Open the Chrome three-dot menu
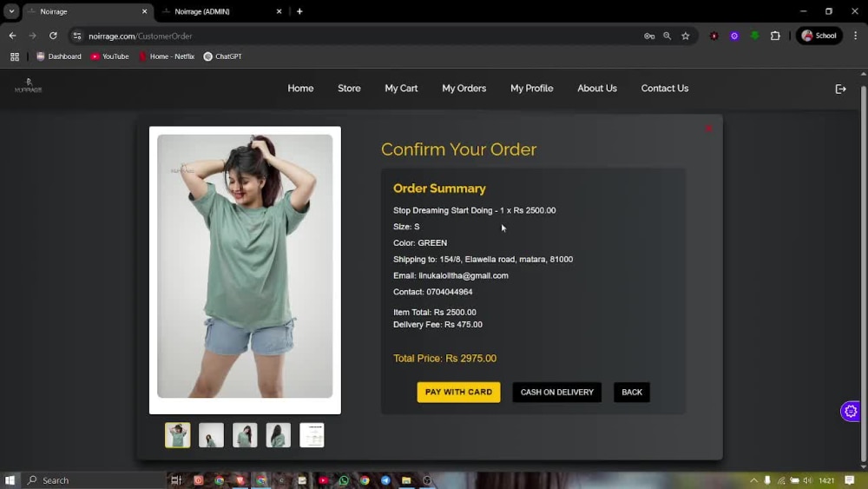Viewport: 868px width, 489px height. (x=855, y=36)
